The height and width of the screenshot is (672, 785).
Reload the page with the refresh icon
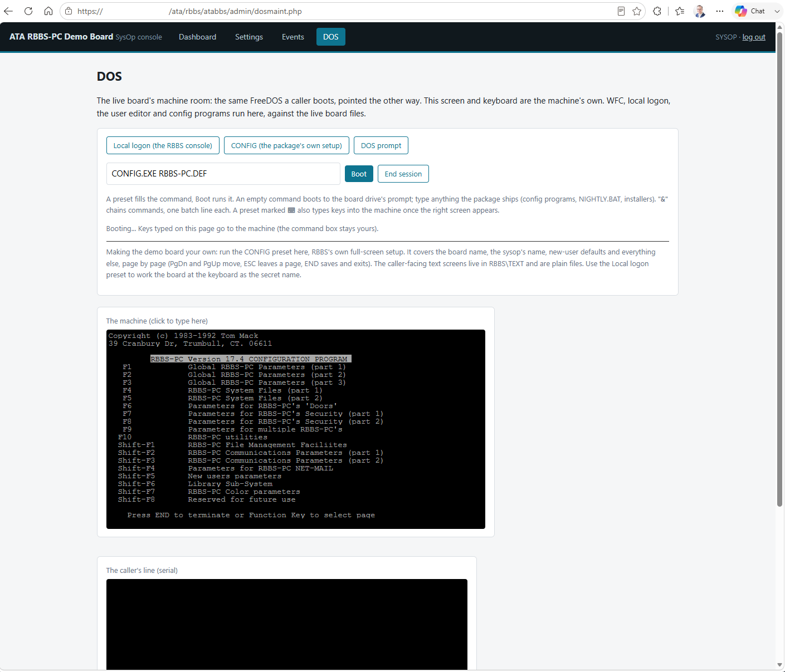click(x=28, y=11)
